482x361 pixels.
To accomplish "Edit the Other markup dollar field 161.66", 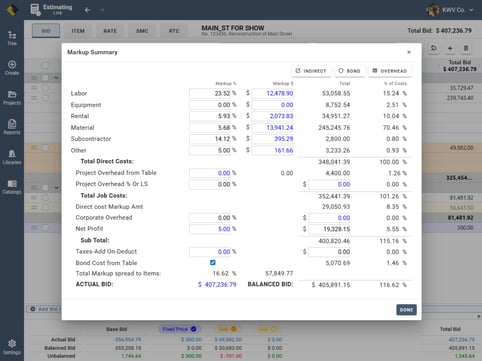I will 273,150.
